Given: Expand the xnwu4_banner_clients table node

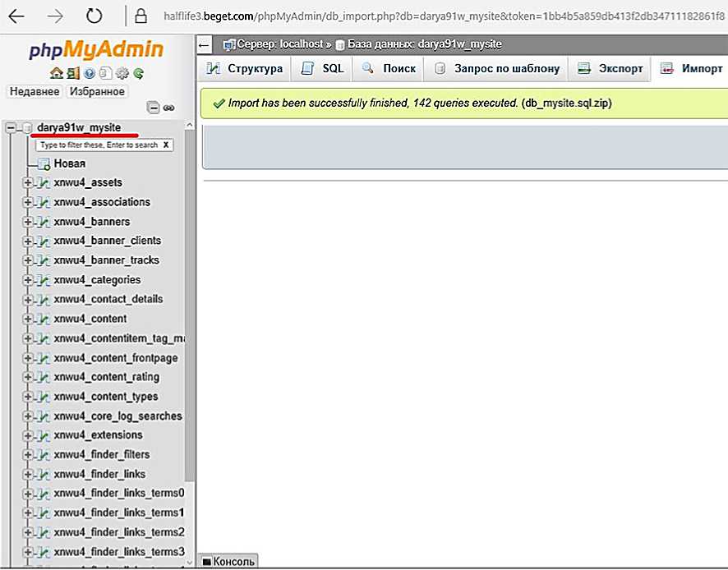Looking at the screenshot, I should point(27,241).
